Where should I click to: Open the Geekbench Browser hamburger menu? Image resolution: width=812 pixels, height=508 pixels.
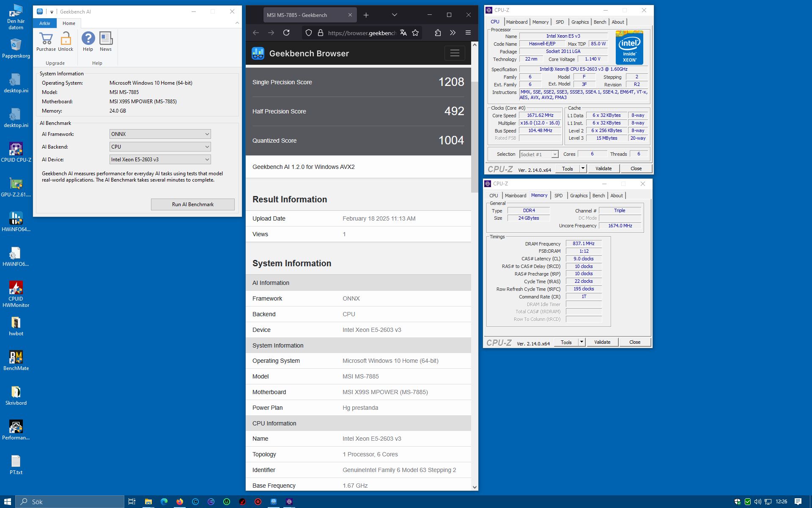coord(455,53)
